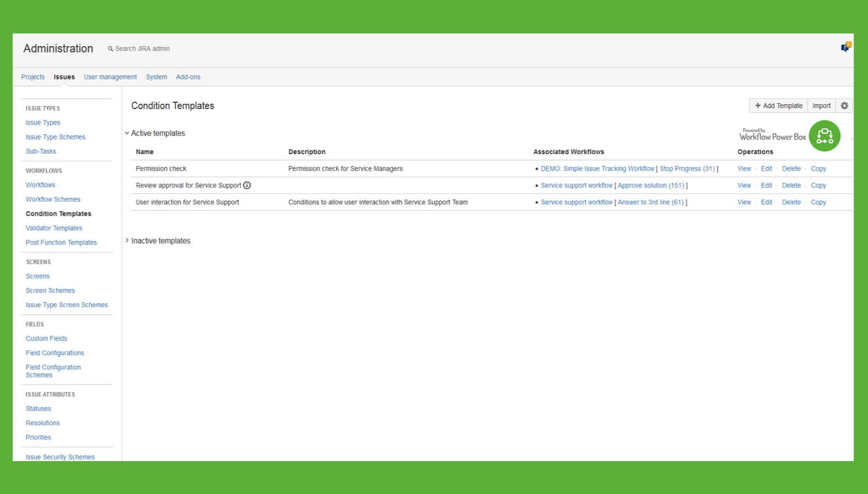The width and height of the screenshot is (868, 494).
Task: Open Issue Type Screen Schemes in sidebar
Action: click(x=66, y=305)
